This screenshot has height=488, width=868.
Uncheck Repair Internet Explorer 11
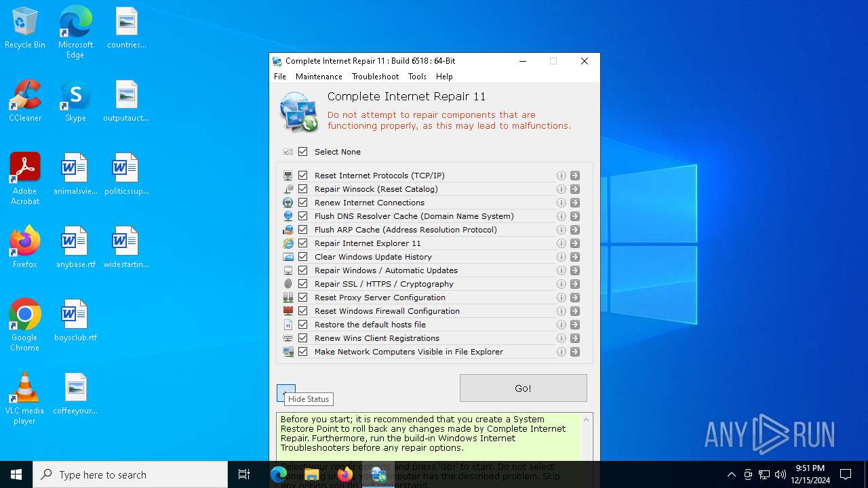pos(303,243)
